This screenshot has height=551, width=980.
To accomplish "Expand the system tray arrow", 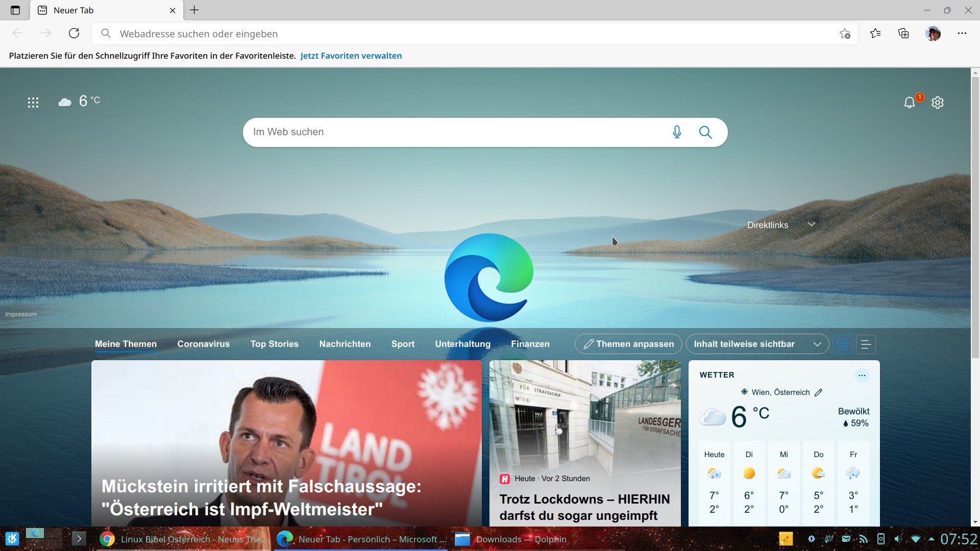I will tap(933, 539).
